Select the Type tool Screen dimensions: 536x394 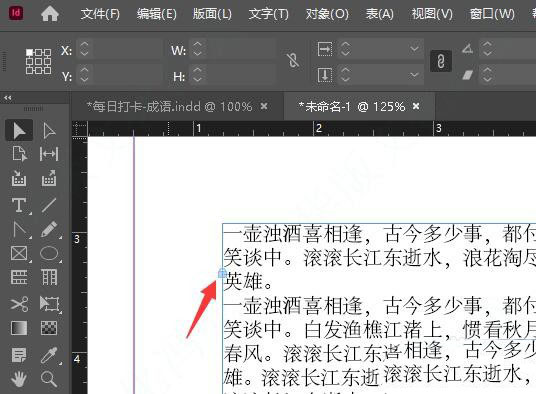coord(19,205)
